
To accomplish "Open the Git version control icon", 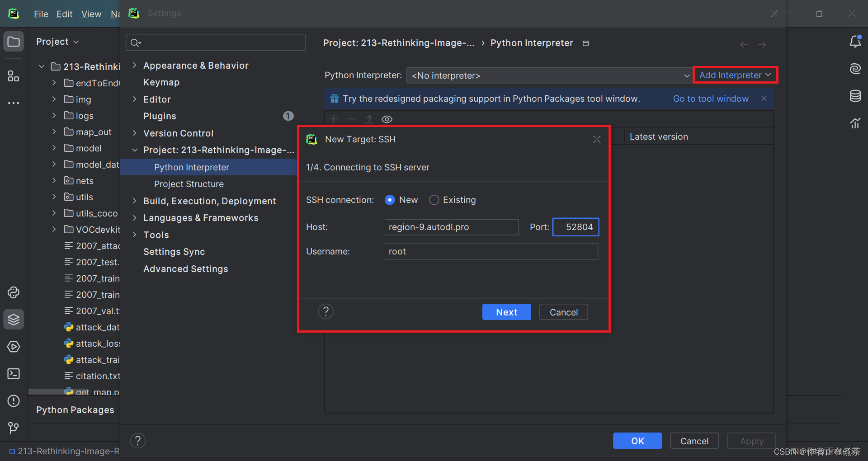I will click(13, 428).
